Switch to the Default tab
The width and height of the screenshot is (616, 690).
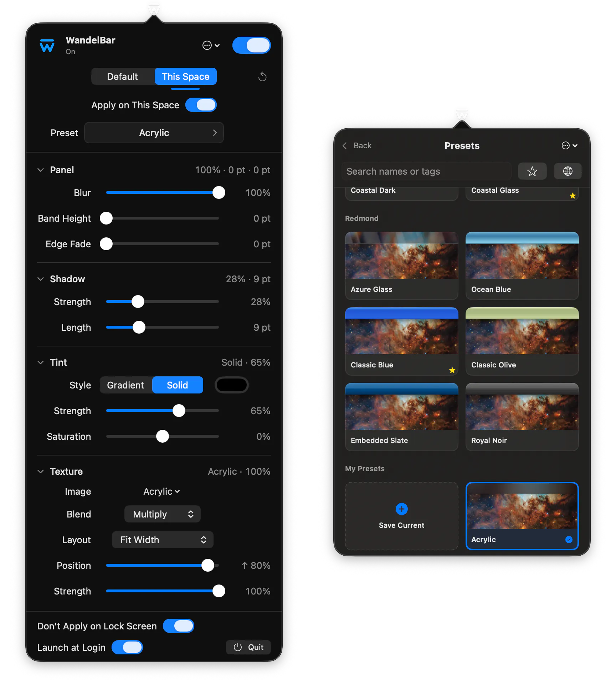click(122, 76)
